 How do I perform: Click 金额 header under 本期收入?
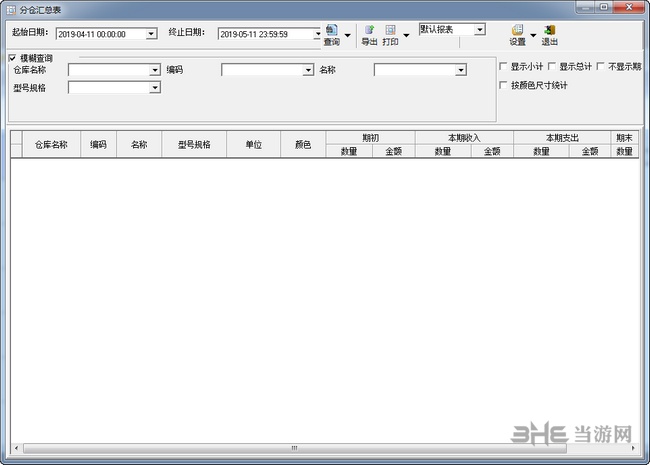click(x=492, y=151)
